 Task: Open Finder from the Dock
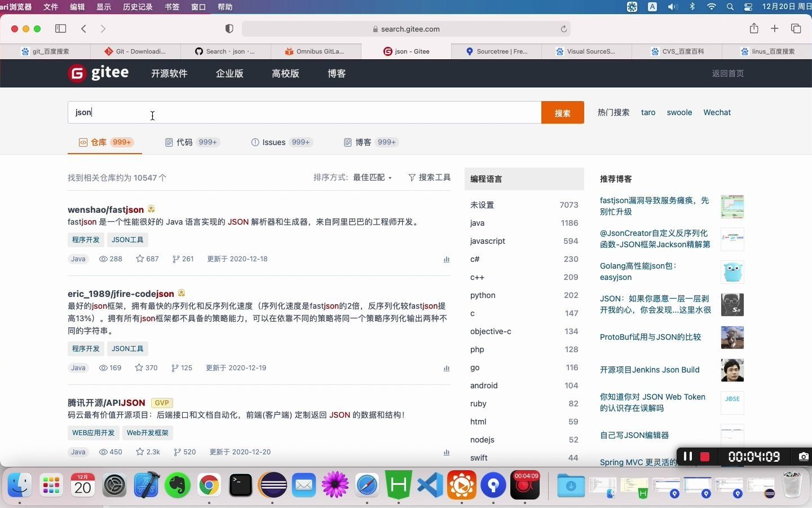(20, 485)
